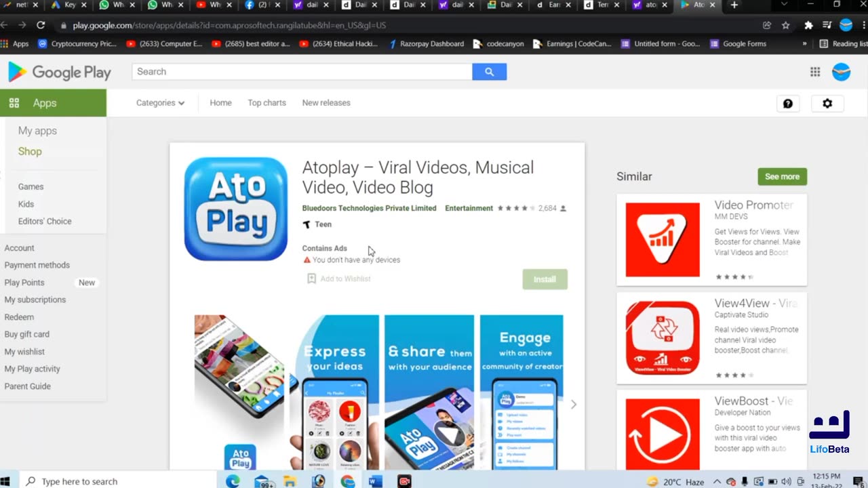Click the Install button

click(545, 279)
